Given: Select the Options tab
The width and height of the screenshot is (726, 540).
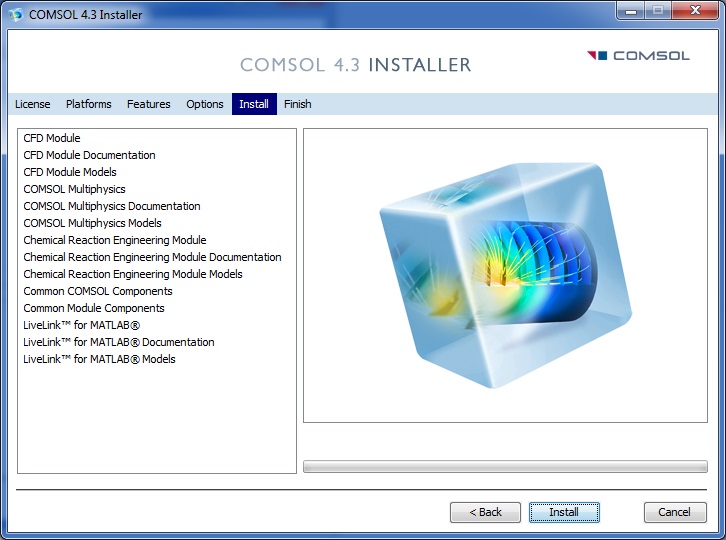Looking at the screenshot, I should pos(205,104).
